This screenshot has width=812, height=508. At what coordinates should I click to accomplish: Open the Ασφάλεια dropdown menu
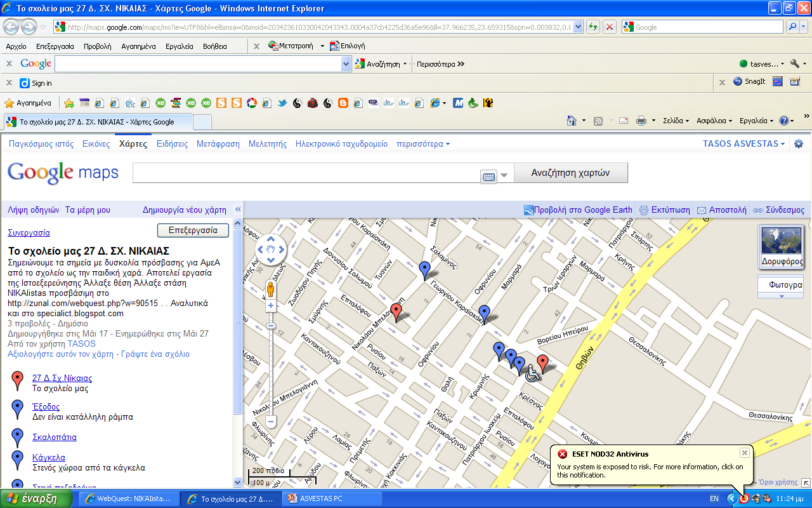(x=714, y=121)
